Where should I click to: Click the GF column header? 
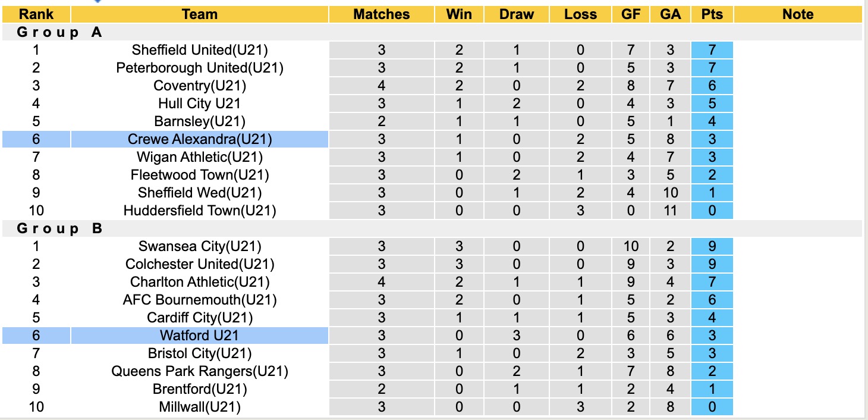click(x=631, y=14)
